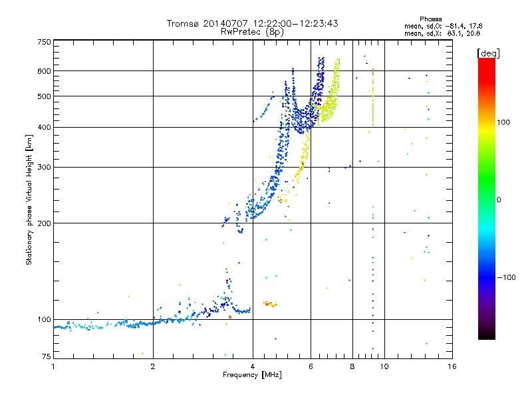This screenshot has width=532, height=399.
Task: Click the y-axis tick label '600'
Action: (44, 71)
